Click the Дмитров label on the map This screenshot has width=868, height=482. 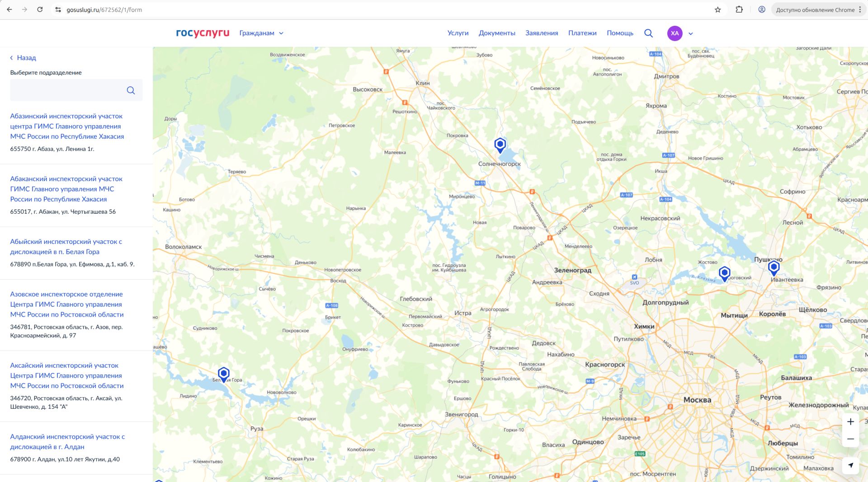click(x=666, y=76)
